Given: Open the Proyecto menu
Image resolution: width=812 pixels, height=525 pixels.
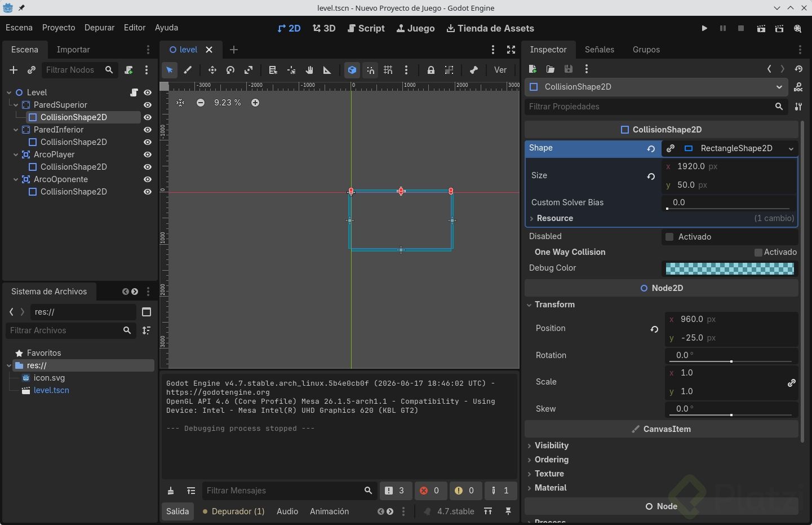Looking at the screenshot, I should click(x=59, y=28).
